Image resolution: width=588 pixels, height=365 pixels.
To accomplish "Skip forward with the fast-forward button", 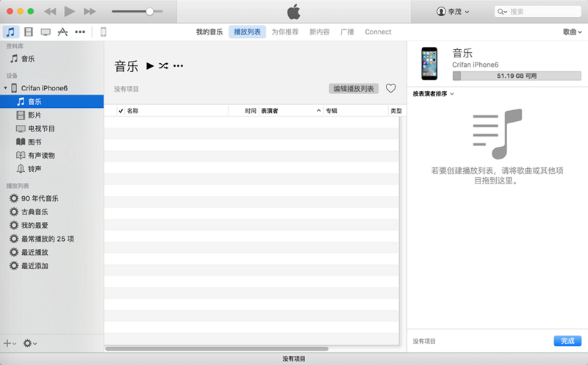I will 90,12.
